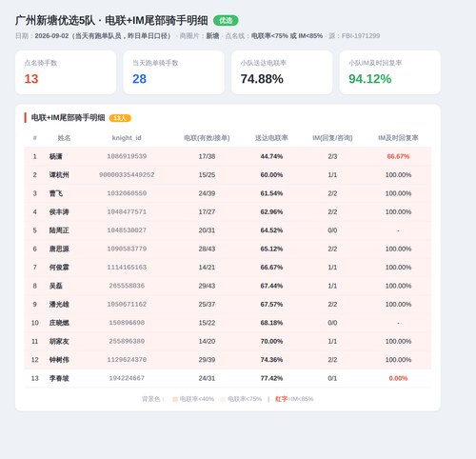Image resolution: width=476 pixels, height=459 pixels.
Task: Click the 送达电联率 value 77.42%
Action: (x=271, y=378)
